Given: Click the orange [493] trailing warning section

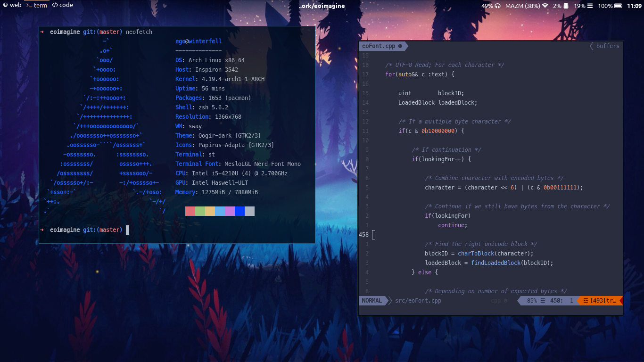Looking at the screenshot, I should click(x=600, y=300).
